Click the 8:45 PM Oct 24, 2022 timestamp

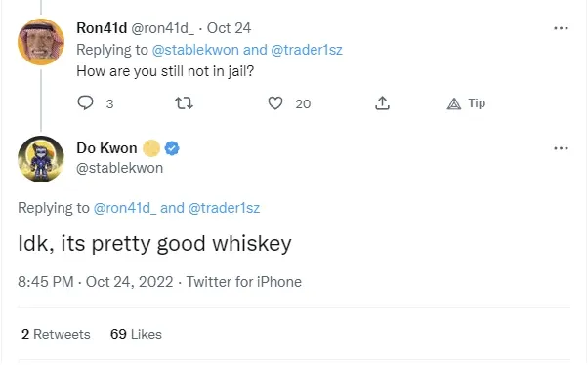pos(96,282)
